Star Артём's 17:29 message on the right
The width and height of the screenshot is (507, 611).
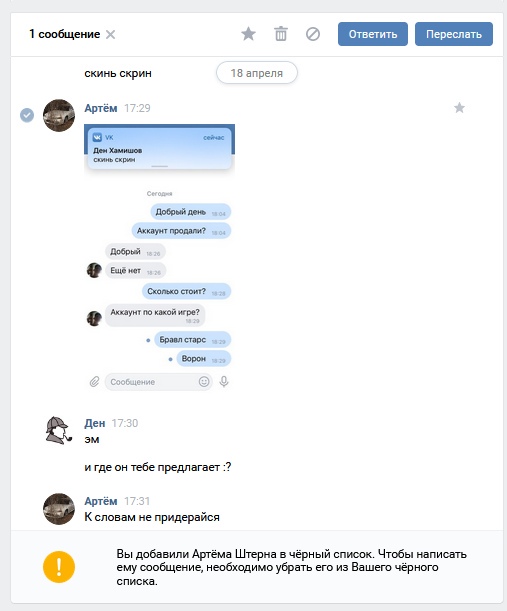pyautogui.click(x=459, y=108)
